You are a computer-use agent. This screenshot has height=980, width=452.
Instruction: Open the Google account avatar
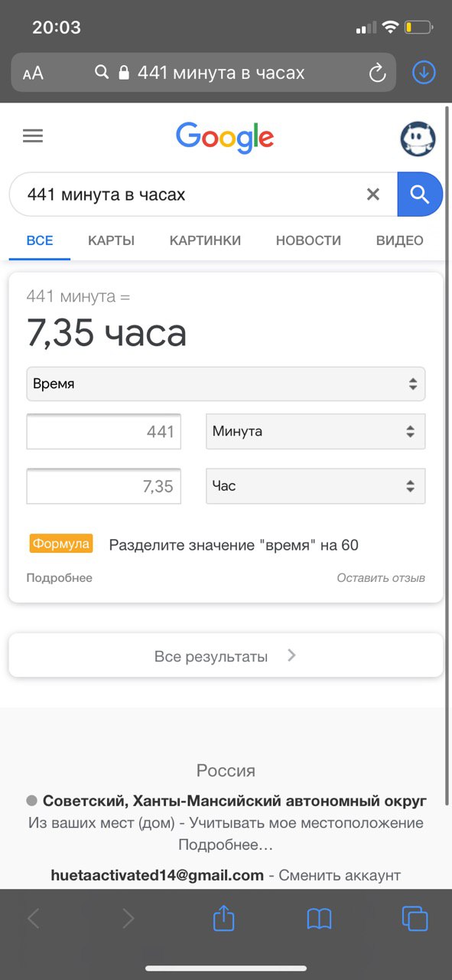418,139
